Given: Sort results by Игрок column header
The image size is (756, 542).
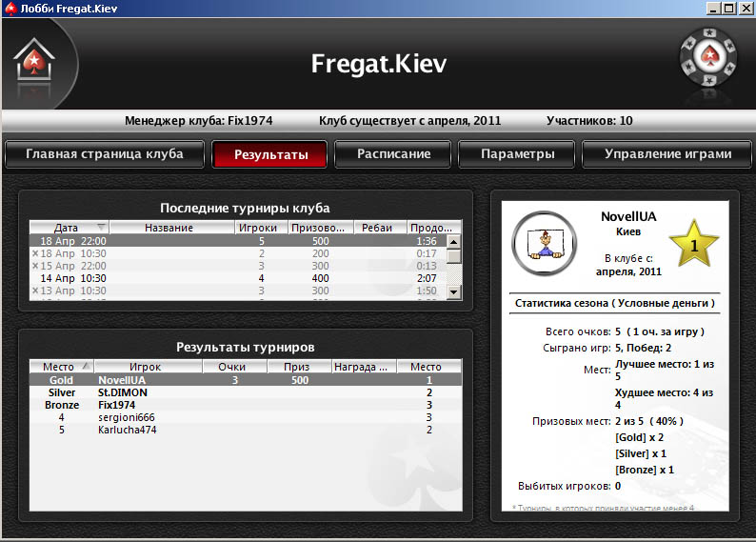Looking at the screenshot, I should tap(146, 367).
